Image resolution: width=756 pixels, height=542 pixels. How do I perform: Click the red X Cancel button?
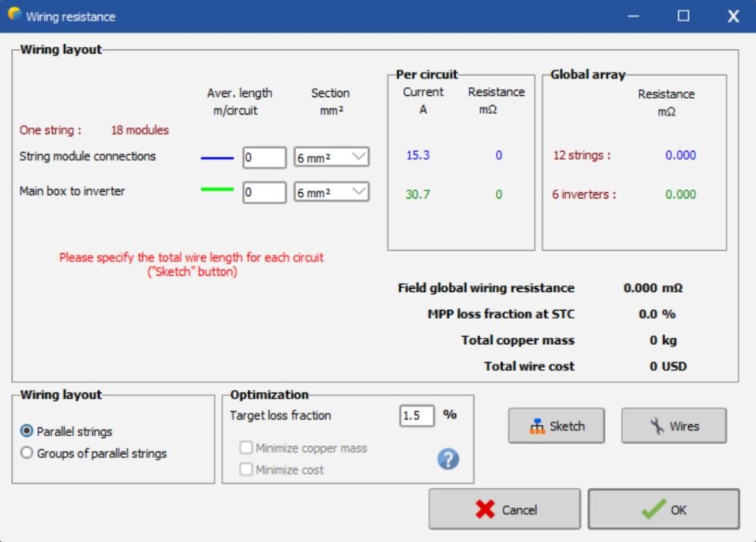click(x=504, y=509)
